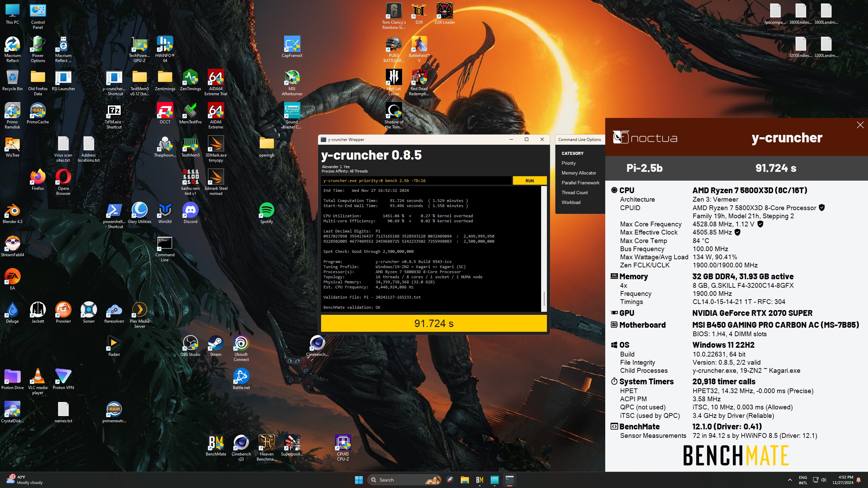The image size is (868, 488).
Task: Select the Firefox desktop icon
Action: 38,180
